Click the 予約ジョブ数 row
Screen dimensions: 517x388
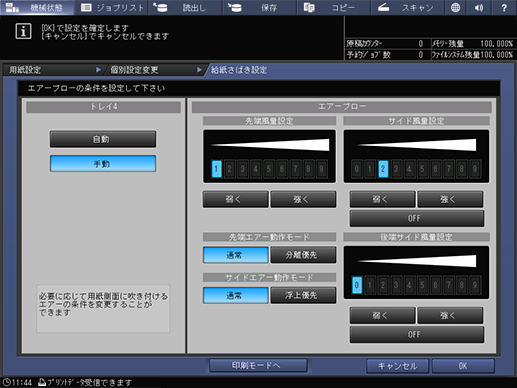coord(387,54)
